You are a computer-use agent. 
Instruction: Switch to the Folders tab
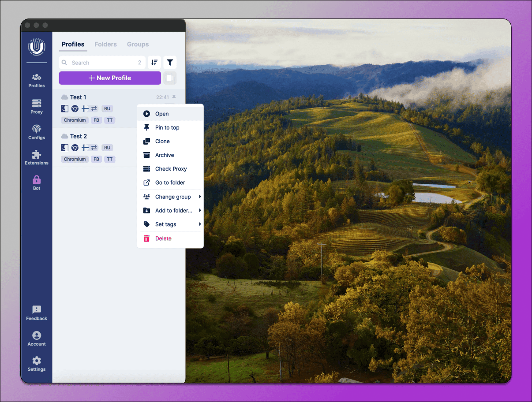tap(105, 44)
